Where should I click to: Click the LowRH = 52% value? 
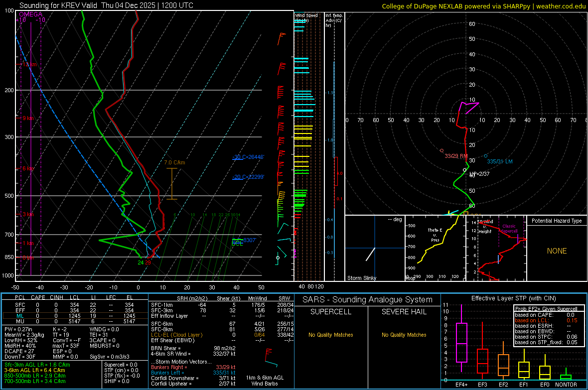(x=21, y=340)
